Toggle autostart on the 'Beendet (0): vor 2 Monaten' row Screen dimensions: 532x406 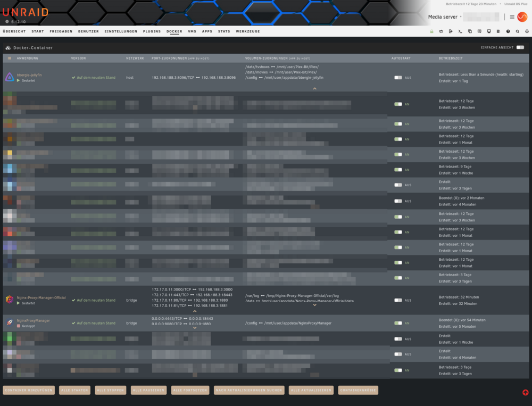click(x=398, y=201)
